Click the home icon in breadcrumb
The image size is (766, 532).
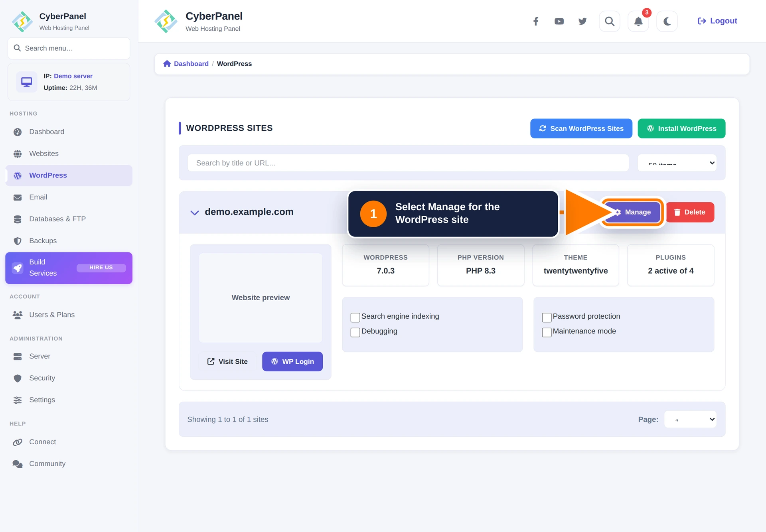coord(167,64)
